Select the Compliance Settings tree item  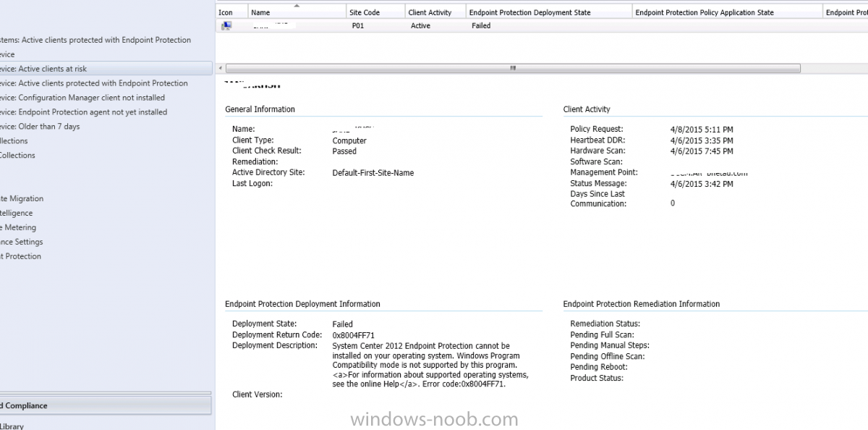(x=21, y=242)
